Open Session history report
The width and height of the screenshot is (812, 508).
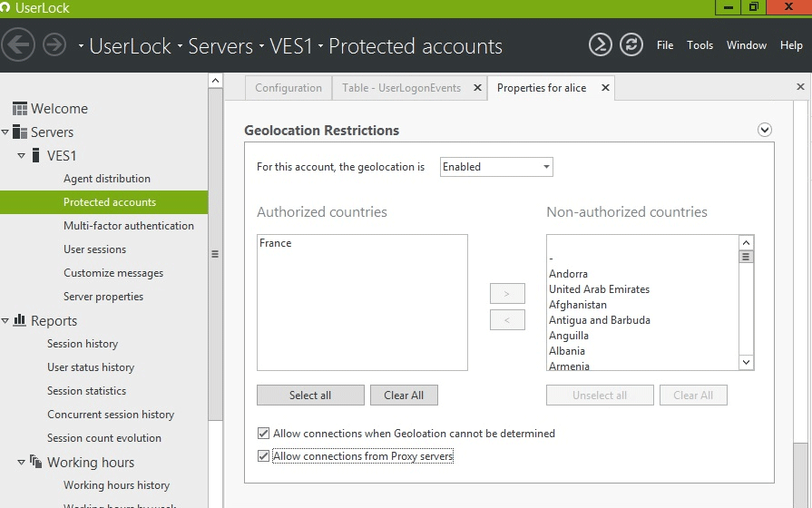(x=83, y=343)
